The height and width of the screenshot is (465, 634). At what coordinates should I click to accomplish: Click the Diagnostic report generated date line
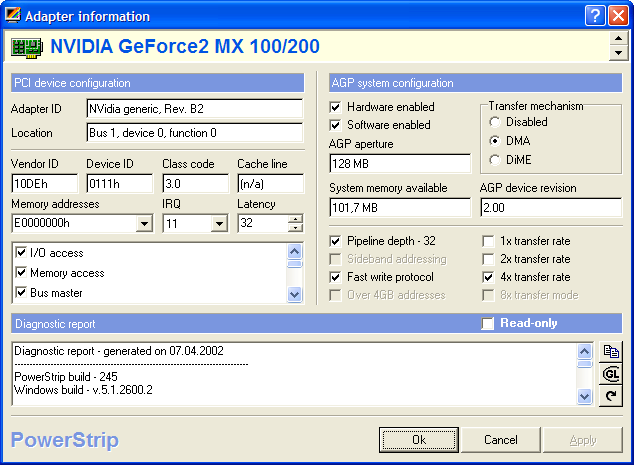119,351
